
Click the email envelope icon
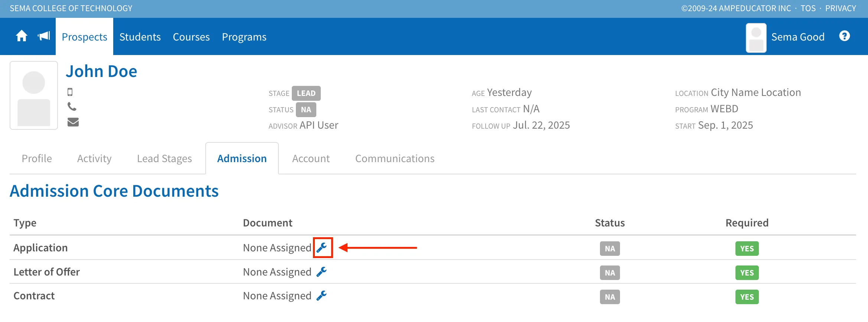coord(73,122)
